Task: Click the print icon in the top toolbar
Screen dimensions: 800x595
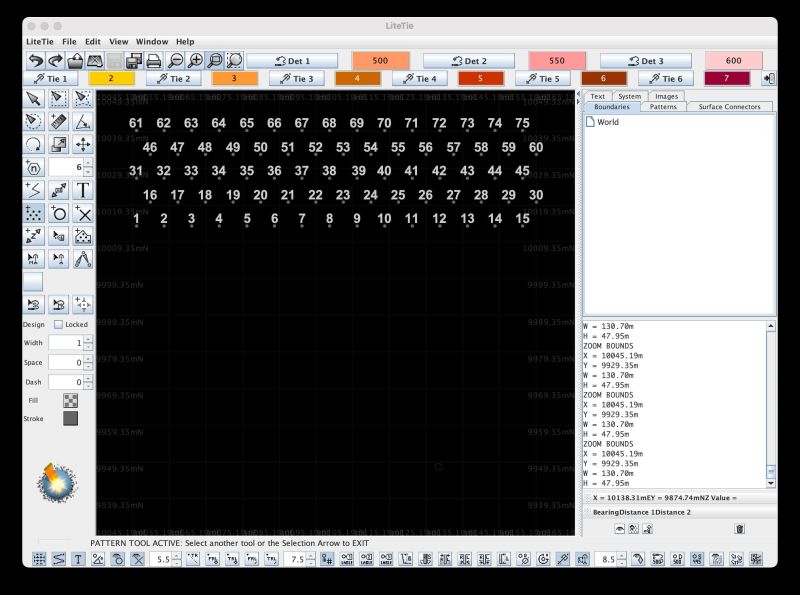Action: click(155, 58)
